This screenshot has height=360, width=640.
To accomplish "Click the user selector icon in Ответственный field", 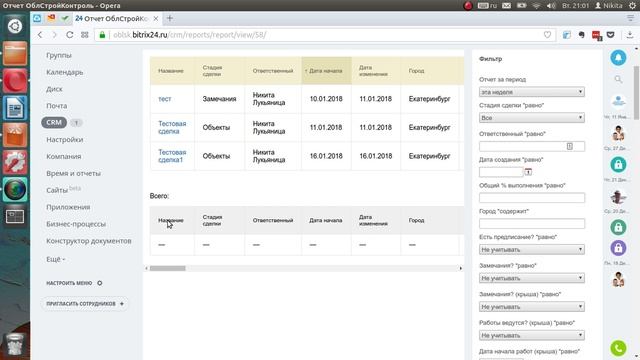I will point(570,146).
